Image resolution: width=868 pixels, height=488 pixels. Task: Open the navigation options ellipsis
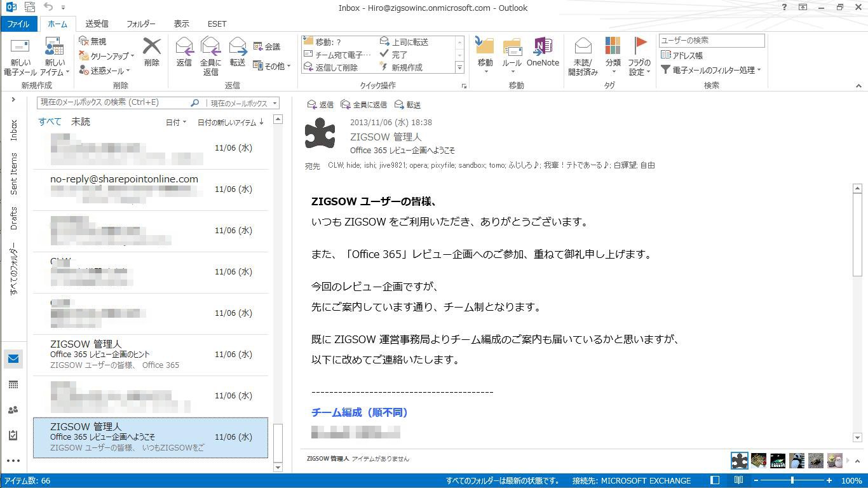[13, 461]
